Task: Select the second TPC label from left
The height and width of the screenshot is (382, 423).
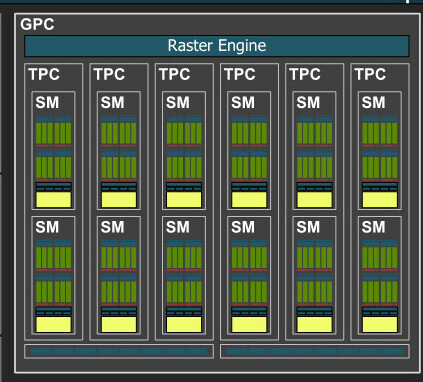Action: pos(109,74)
